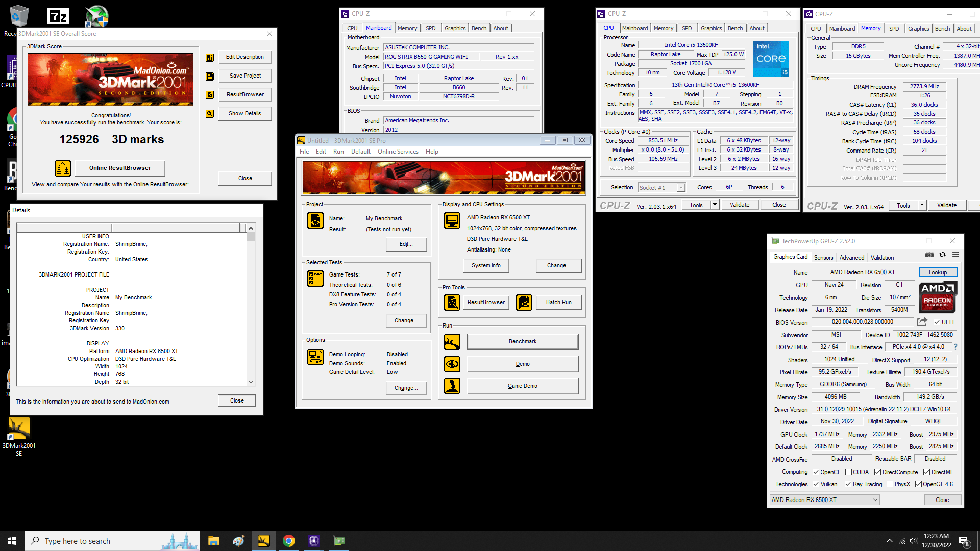This screenshot has height=551, width=980.
Task: Switch to Bench tab in CPU-Z Mainboard window
Action: point(479,28)
